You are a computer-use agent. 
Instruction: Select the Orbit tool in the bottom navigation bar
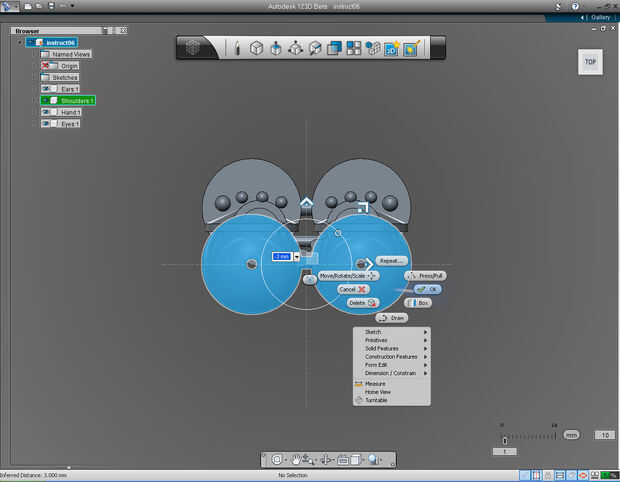click(325, 459)
